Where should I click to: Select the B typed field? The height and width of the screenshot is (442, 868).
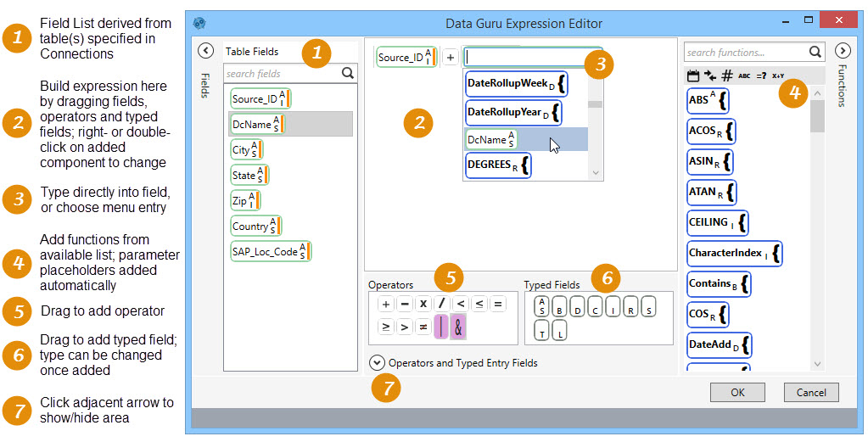[560, 306]
